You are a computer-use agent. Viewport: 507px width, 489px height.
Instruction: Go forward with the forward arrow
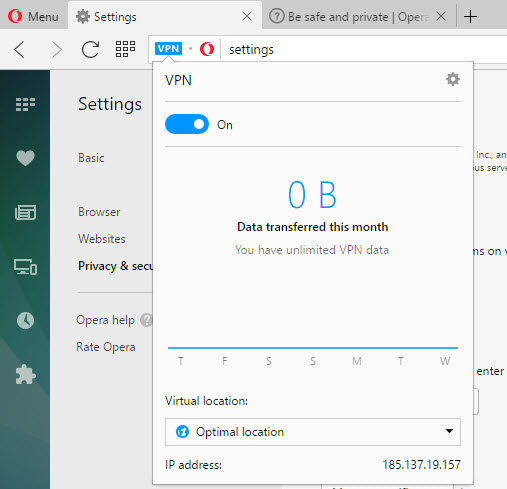57,50
